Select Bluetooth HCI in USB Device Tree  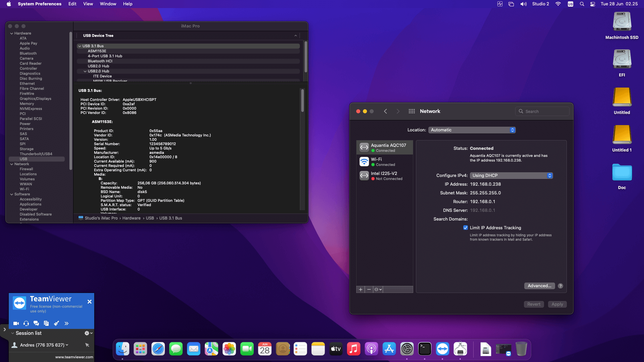point(188,61)
